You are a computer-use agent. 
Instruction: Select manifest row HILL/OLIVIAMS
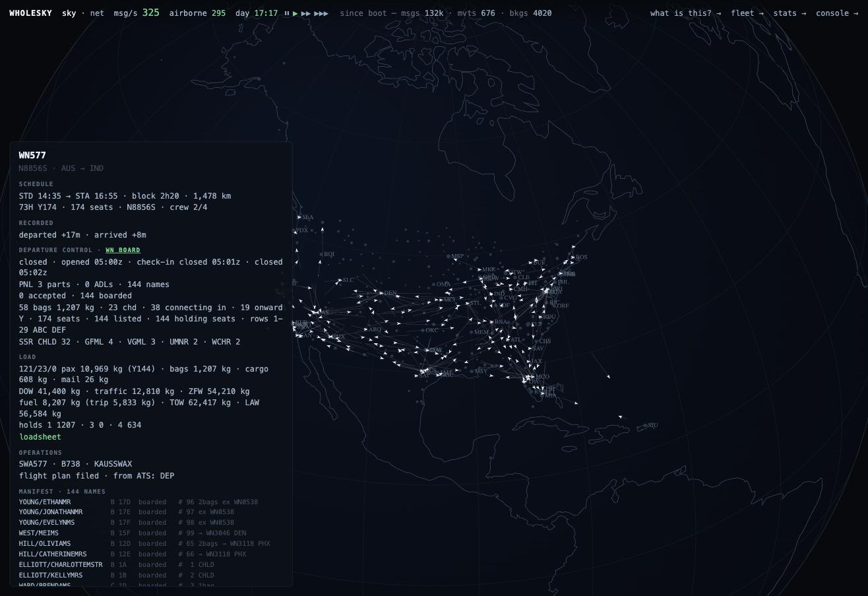pyautogui.click(x=150, y=544)
